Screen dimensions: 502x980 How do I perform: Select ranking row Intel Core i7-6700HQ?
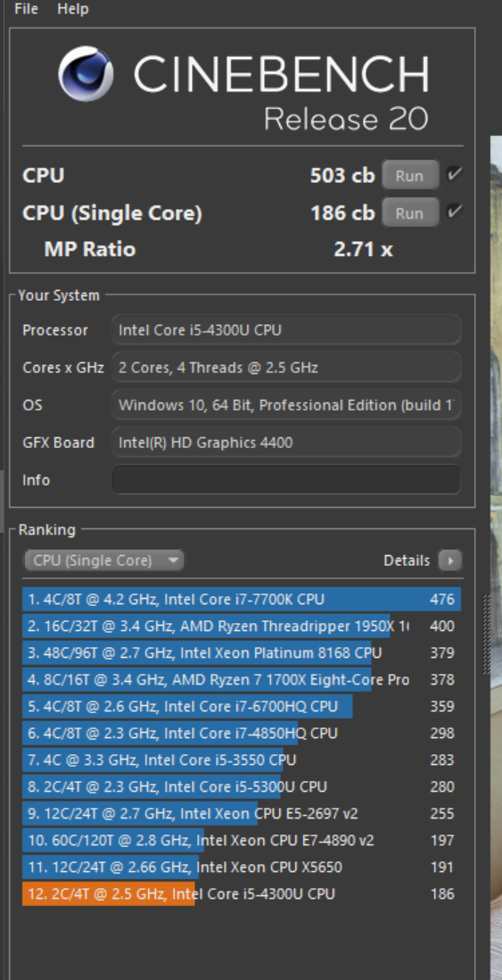[x=242, y=706]
